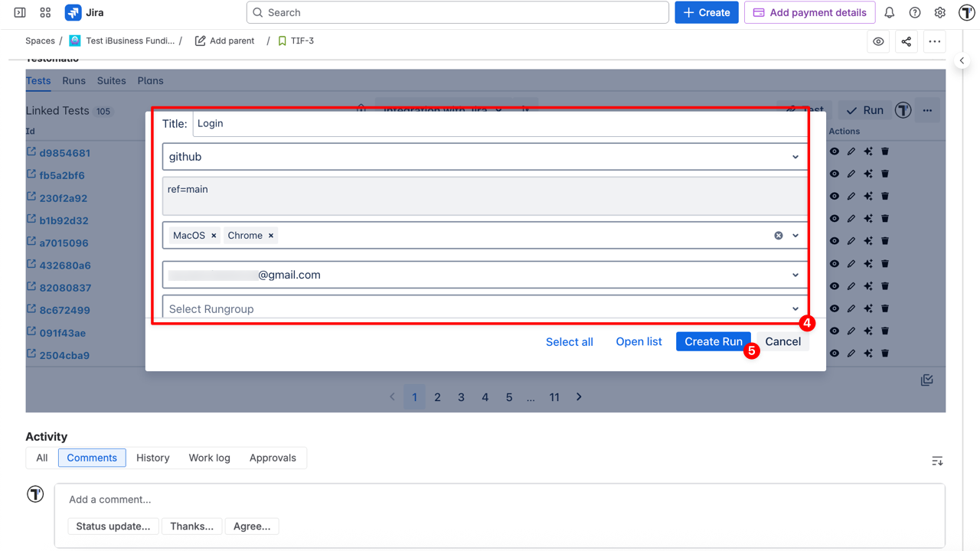This screenshot has width=980, height=551.
Task: Delete a test using the trash icon
Action: click(x=884, y=196)
